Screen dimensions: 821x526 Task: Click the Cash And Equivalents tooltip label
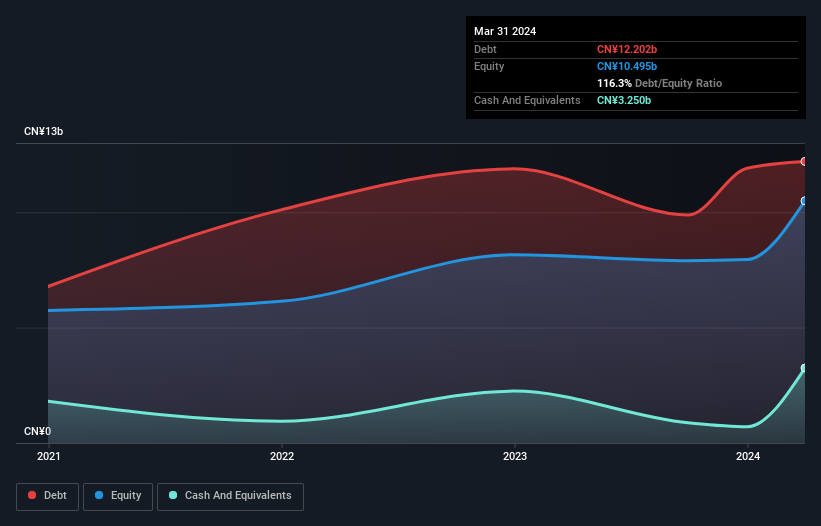click(x=527, y=100)
